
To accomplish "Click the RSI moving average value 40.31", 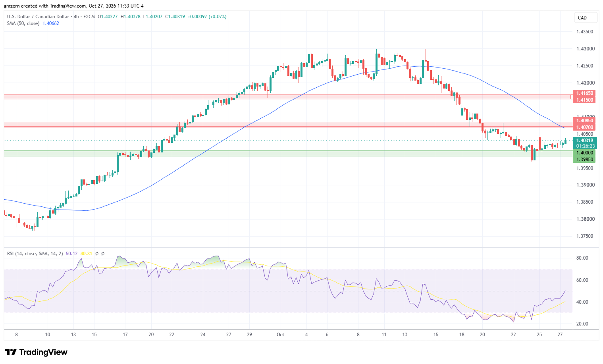I will [x=86, y=253].
